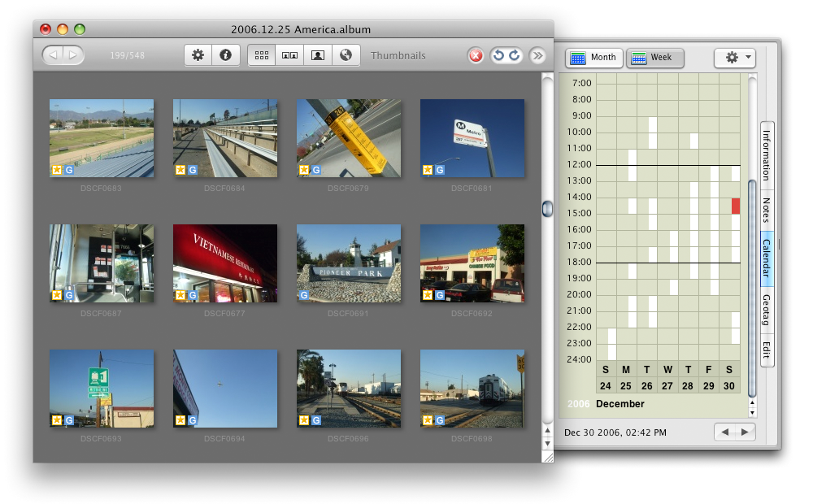Click calendar scroll down arrow

[x=752, y=413]
